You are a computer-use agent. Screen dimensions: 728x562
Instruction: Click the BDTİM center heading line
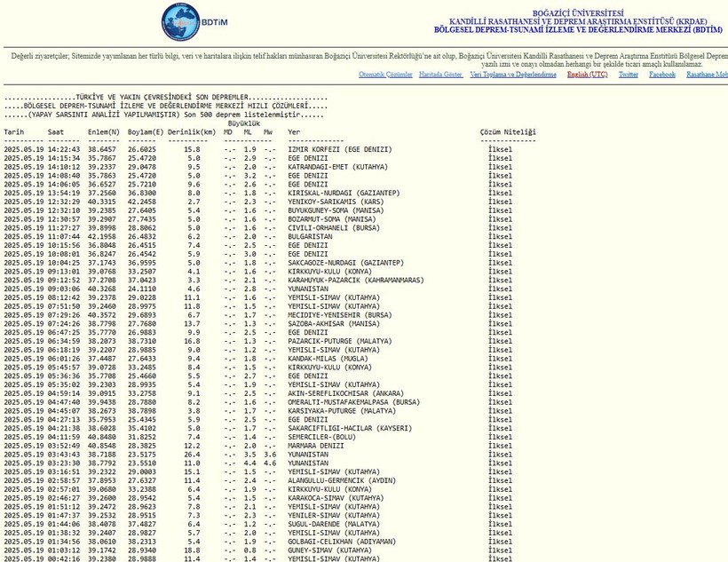pyautogui.click(x=578, y=29)
